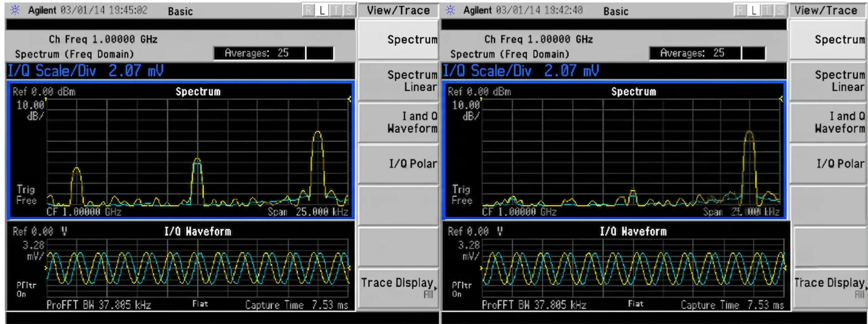
Task: Click Ch Freq 1.00000 GHz on right screen
Action: pos(538,39)
